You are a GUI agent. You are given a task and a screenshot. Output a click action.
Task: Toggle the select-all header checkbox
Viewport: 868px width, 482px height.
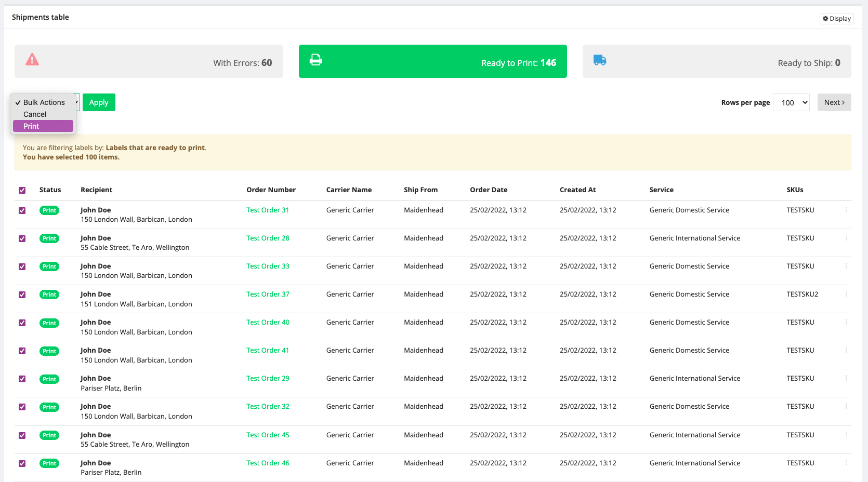22,190
